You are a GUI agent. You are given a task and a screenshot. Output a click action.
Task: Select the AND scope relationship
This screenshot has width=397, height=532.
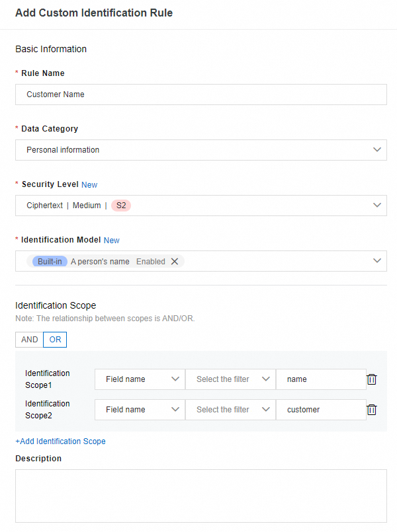(30, 340)
